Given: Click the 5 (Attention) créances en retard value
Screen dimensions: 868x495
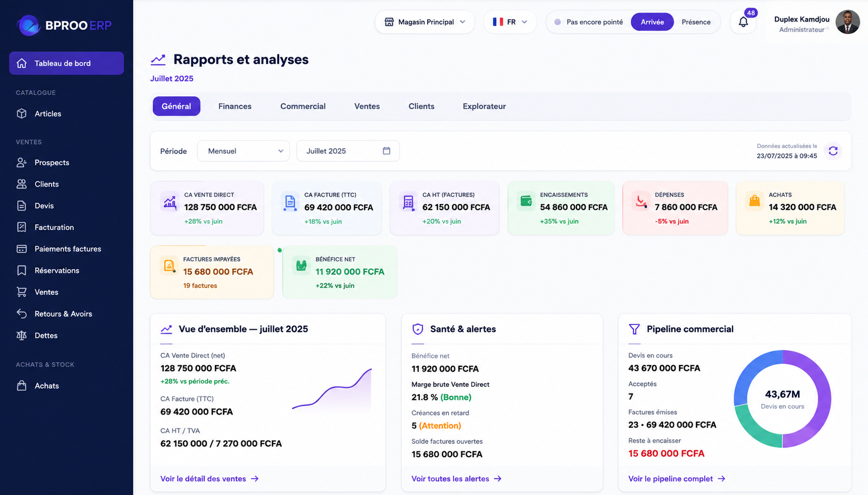Looking at the screenshot, I should coord(436,425).
